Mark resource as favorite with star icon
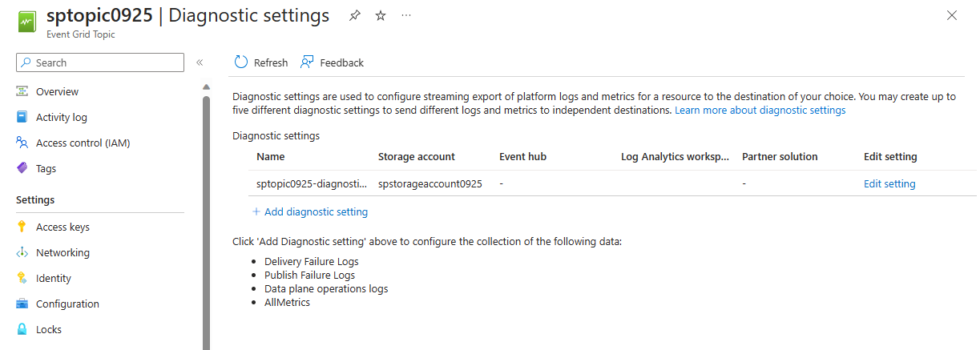Screen dimensions: 980x350 (x=381, y=15)
